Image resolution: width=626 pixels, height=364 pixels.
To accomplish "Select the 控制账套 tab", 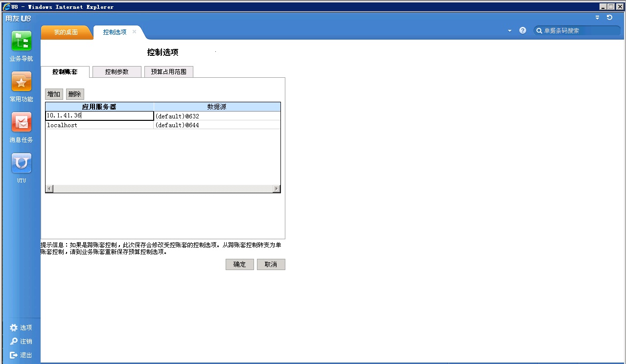I will (65, 72).
